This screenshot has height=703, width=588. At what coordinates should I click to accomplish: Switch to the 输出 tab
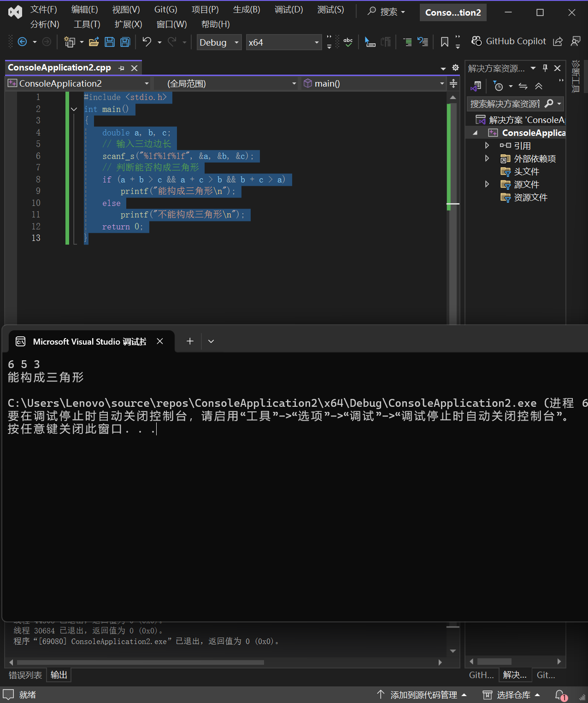point(59,675)
